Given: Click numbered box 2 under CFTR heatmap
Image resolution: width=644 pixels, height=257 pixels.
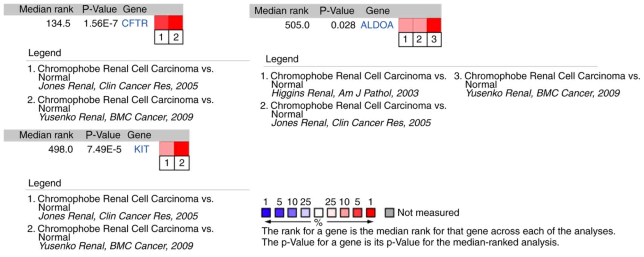Looking at the screenshot, I should click(176, 37).
